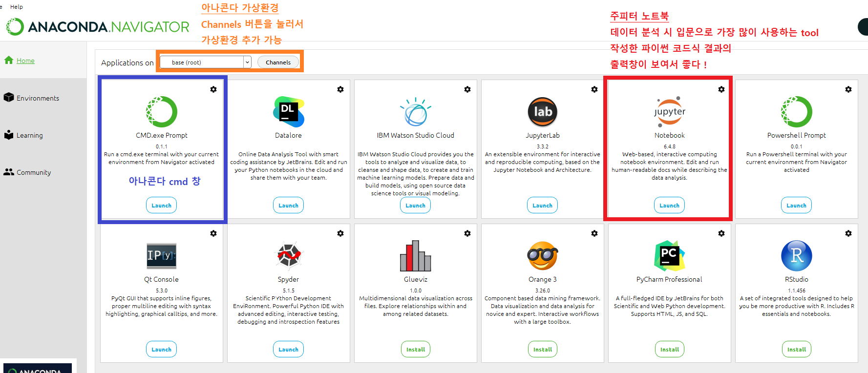Screen dimensions: 868x373
Task: Click the JupyterLab version 3.3.2 text
Action: (543, 146)
